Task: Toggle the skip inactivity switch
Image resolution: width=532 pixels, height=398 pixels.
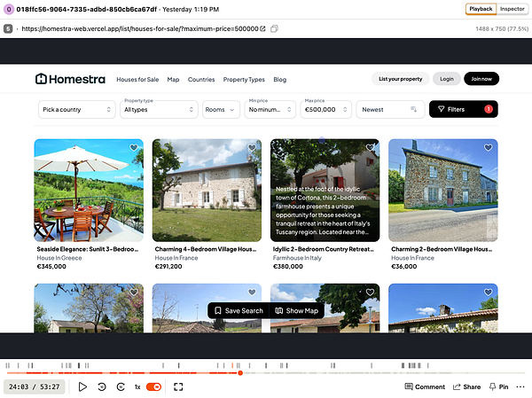Action: 153,386
